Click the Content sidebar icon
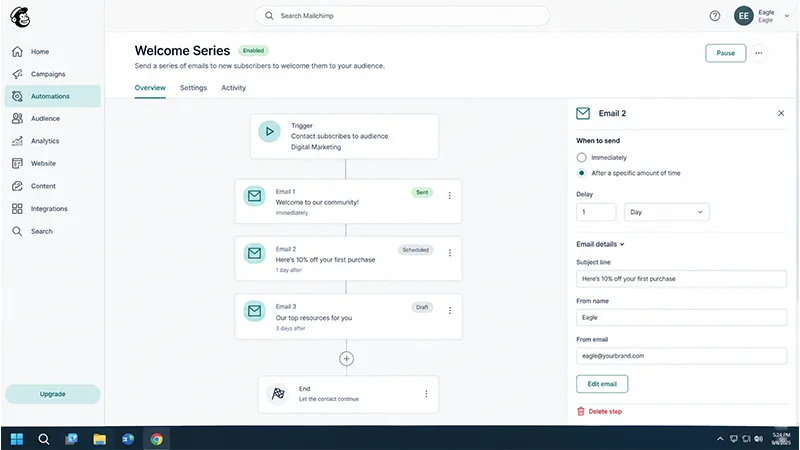Image resolution: width=800 pixels, height=450 pixels. pos(17,186)
